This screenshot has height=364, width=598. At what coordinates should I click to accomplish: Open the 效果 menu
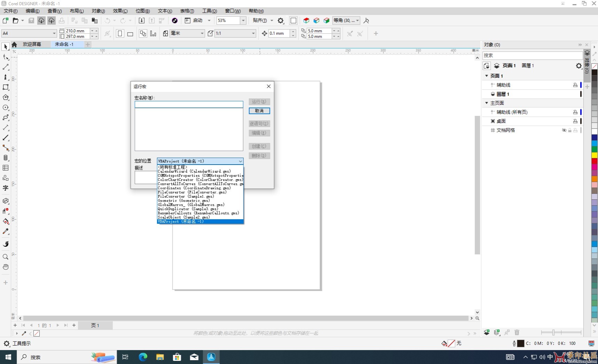[120, 11]
